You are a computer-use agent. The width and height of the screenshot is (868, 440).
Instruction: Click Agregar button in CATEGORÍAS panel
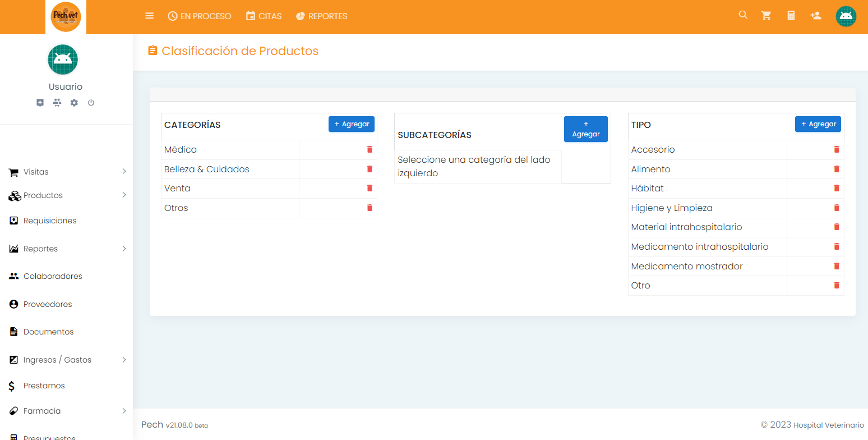[351, 124]
